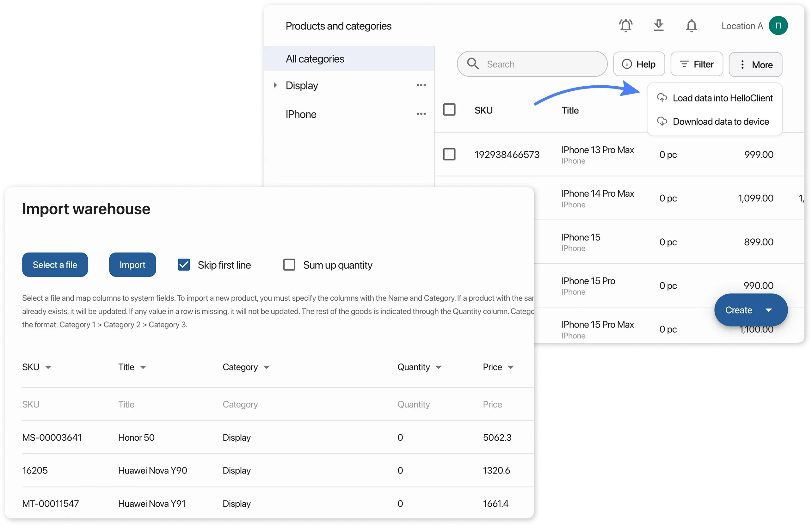Viewport: 812px width, 526px height.
Task: Expand the Display category tree arrow
Action: pos(275,85)
